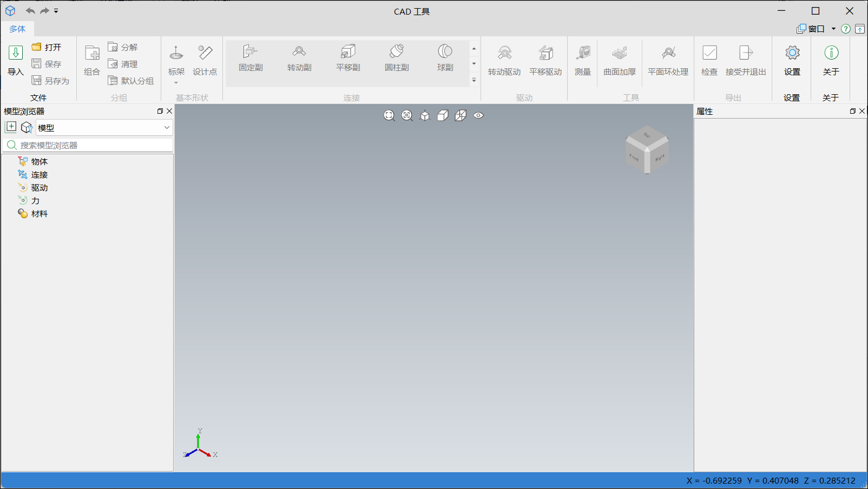Screen dimensions: 868x489
Task: Open the 关于 info icon
Action: 831,53
